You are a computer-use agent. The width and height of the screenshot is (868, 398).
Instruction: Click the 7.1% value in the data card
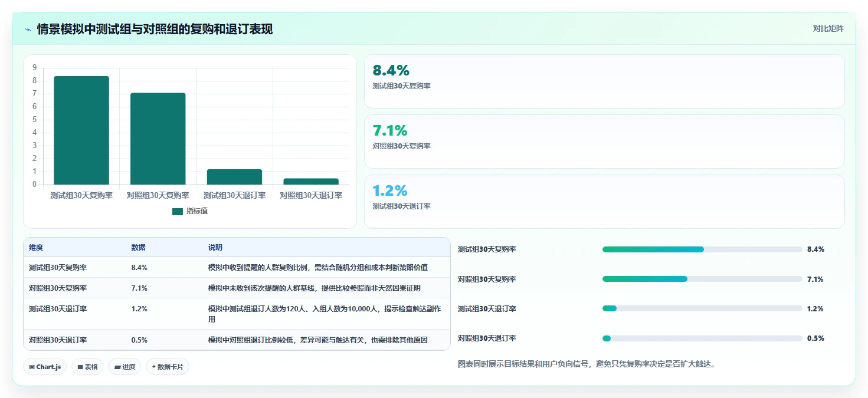(x=390, y=131)
